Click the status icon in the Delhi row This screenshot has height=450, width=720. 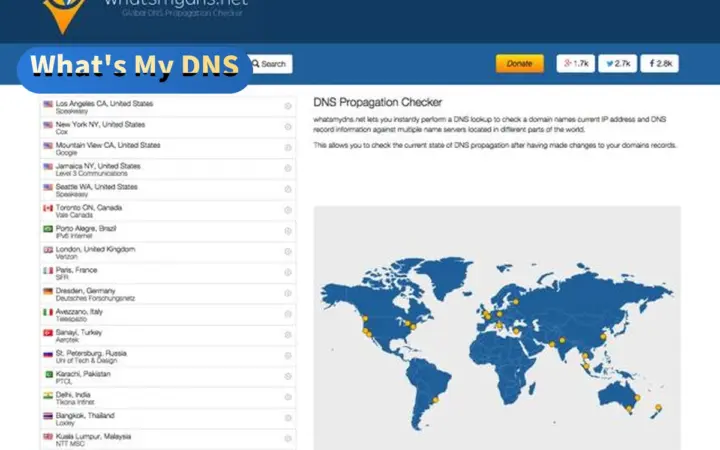coord(288,397)
